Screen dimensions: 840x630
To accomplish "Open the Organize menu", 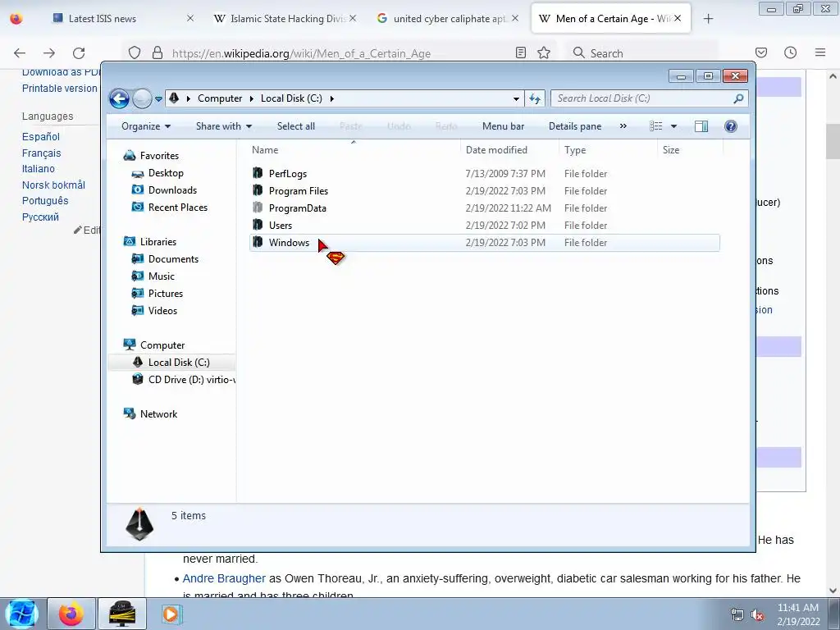I will coord(146,126).
